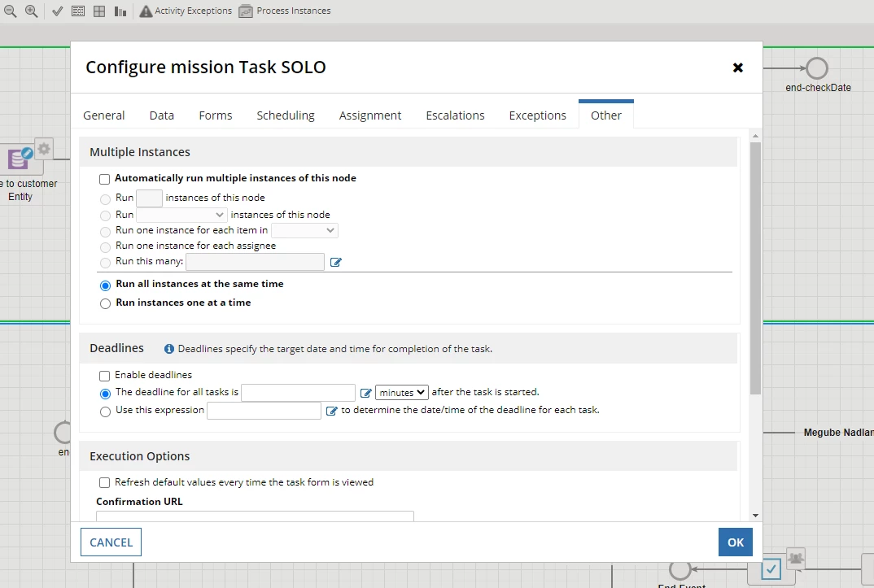Click the Run instances number input box
The width and height of the screenshot is (874, 588).
pos(150,198)
